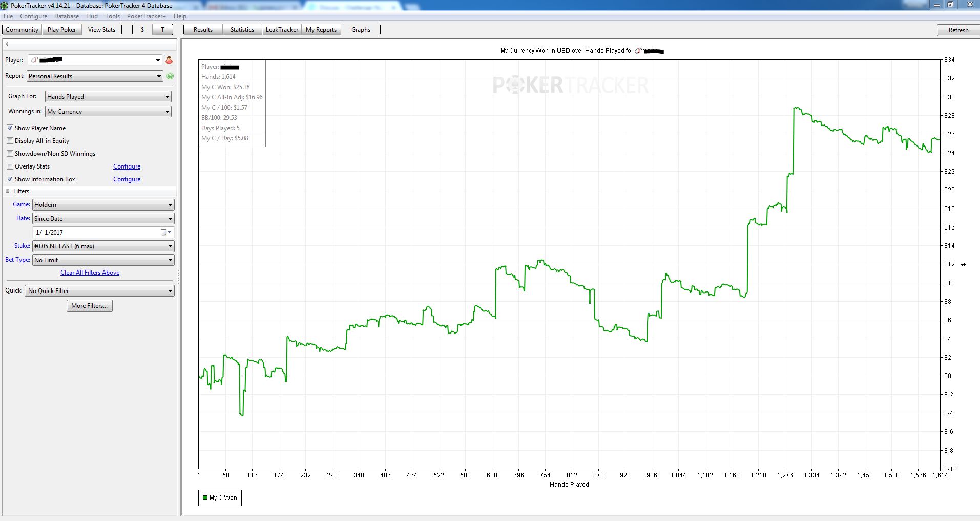The image size is (980, 521).
Task: Switch to tournaments with T button
Action: pyautogui.click(x=163, y=30)
